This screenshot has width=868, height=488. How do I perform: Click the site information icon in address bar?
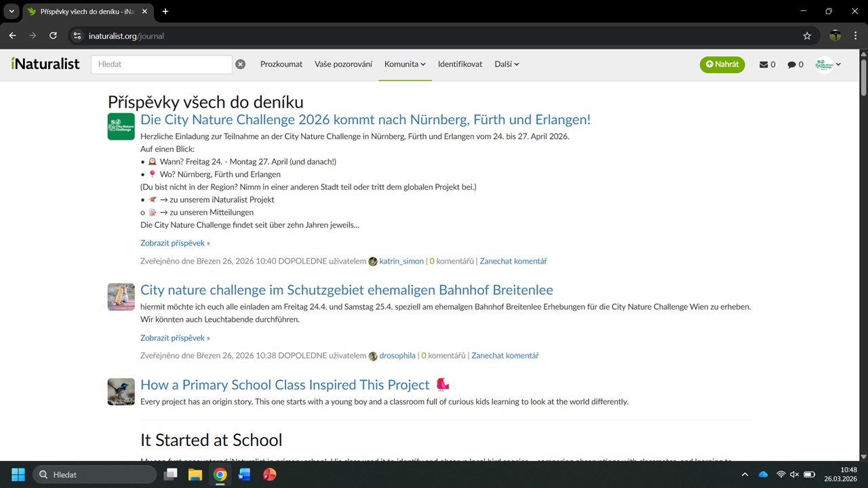[x=77, y=36]
